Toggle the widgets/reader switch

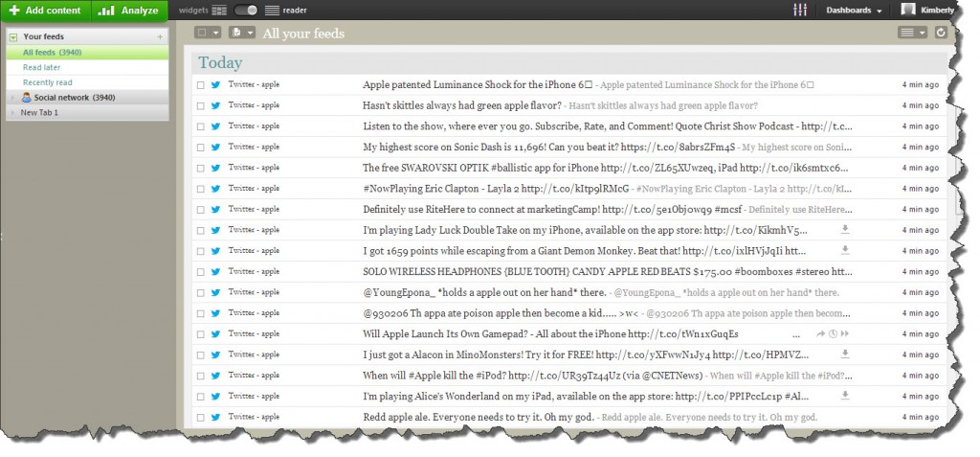click(246, 11)
